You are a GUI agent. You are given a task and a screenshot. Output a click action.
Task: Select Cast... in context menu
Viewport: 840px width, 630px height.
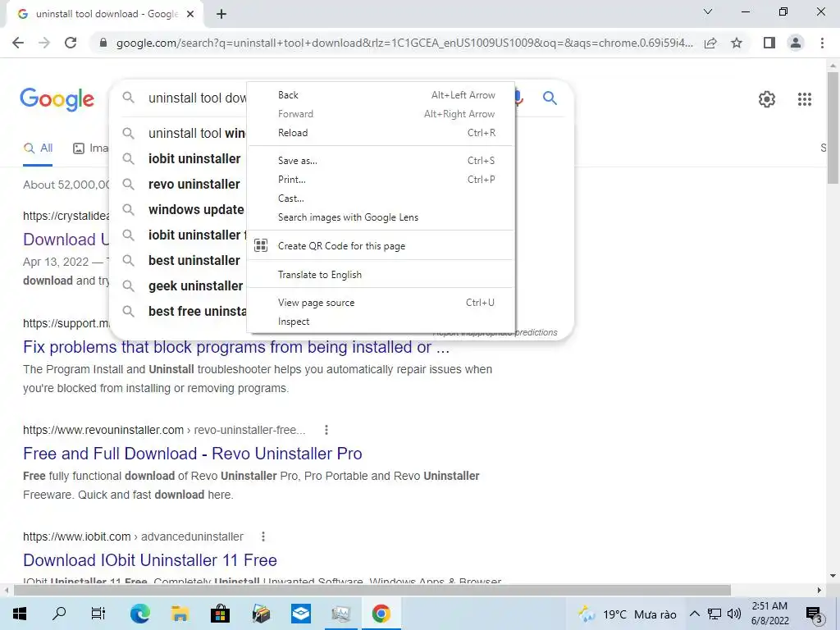pyautogui.click(x=381, y=199)
